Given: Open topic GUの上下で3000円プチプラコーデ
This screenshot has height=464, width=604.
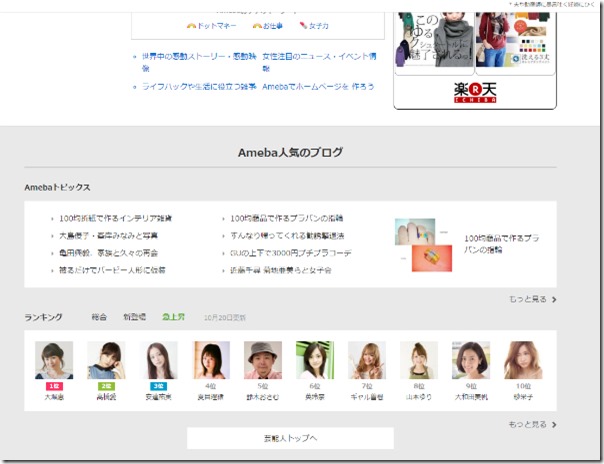Looking at the screenshot, I should tap(291, 253).
